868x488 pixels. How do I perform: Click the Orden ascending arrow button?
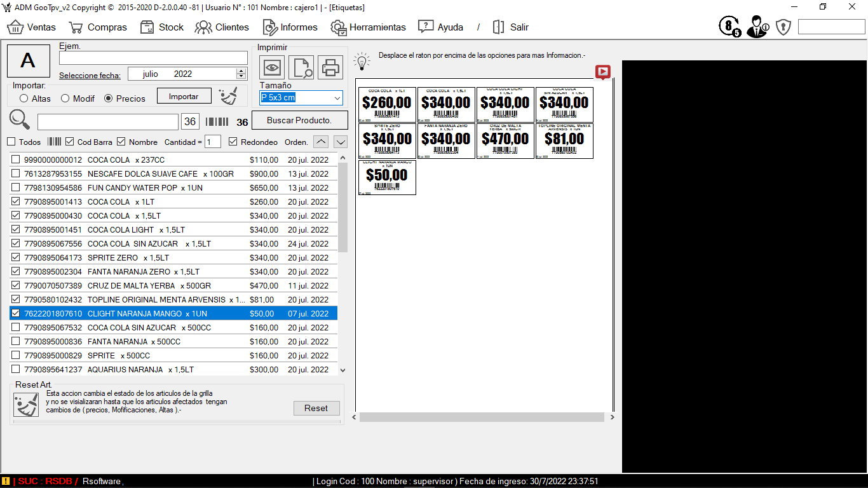(x=322, y=142)
